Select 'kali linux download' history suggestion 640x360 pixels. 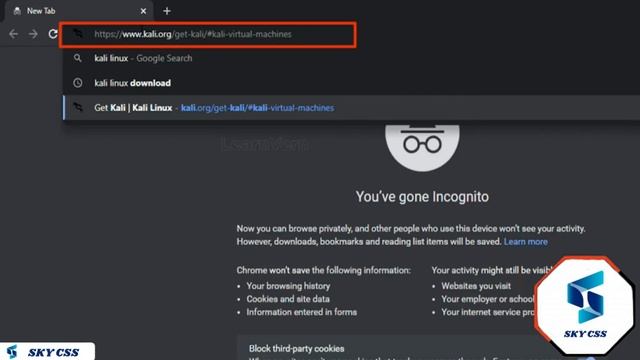click(x=351, y=83)
